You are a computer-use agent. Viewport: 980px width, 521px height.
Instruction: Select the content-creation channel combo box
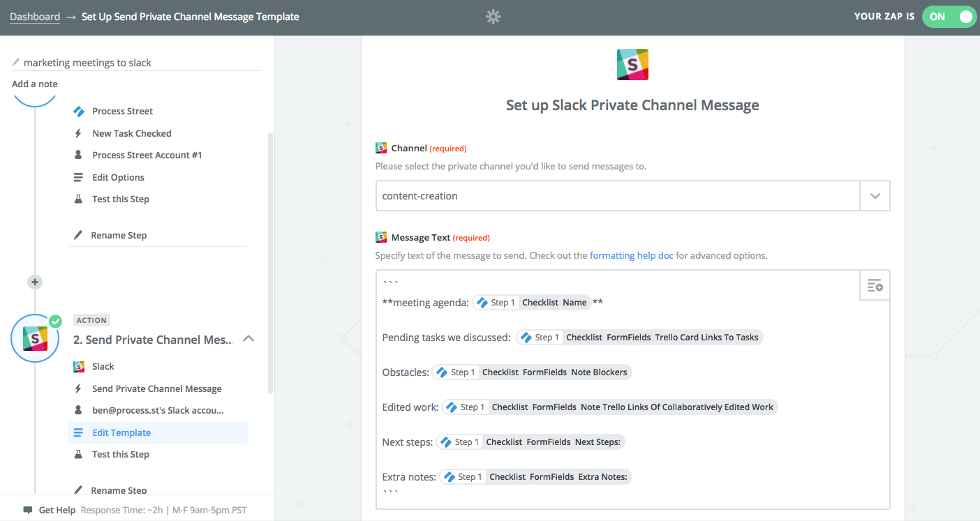(632, 196)
